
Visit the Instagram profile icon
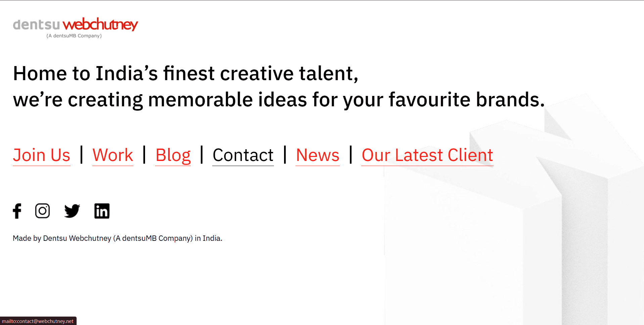(x=42, y=211)
